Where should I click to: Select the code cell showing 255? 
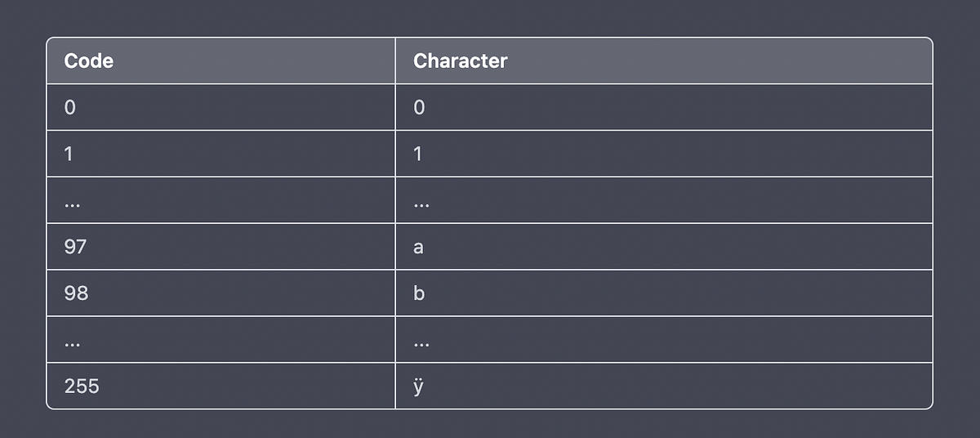click(x=81, y=386)
